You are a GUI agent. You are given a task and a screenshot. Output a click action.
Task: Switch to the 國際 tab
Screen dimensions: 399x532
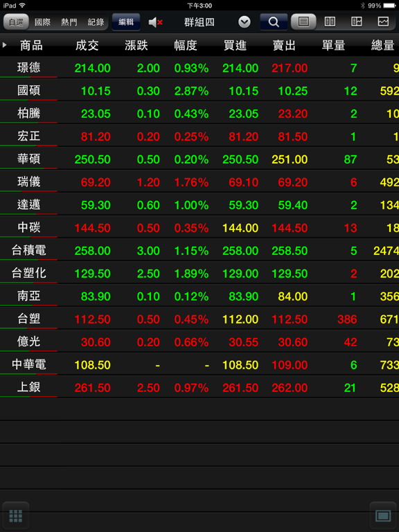42,22
